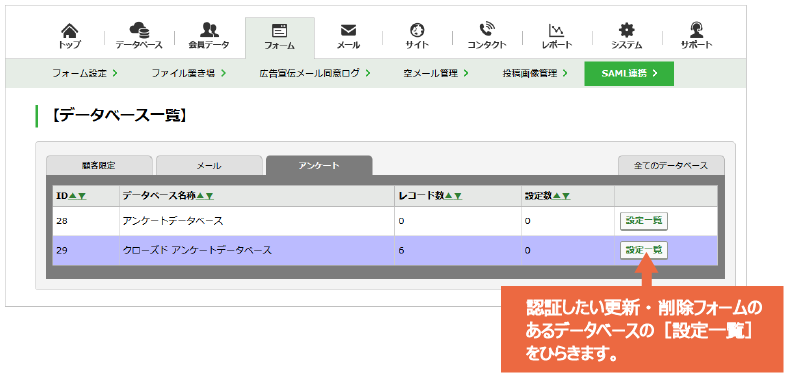The image size is (800, 381).
Task: Open フォーム設定 submenu link
Action: (x=85, y=73)
